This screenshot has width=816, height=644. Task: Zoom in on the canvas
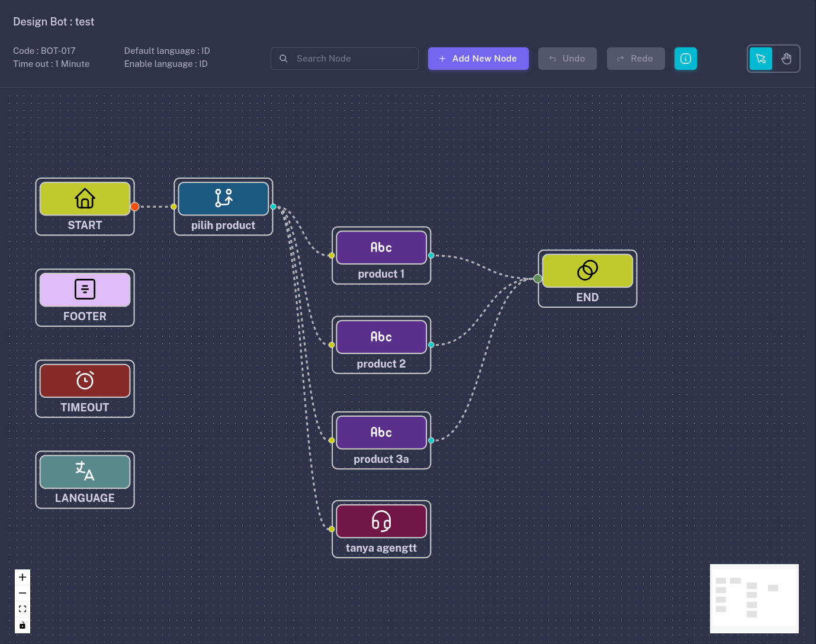click(x=23, y=577)
